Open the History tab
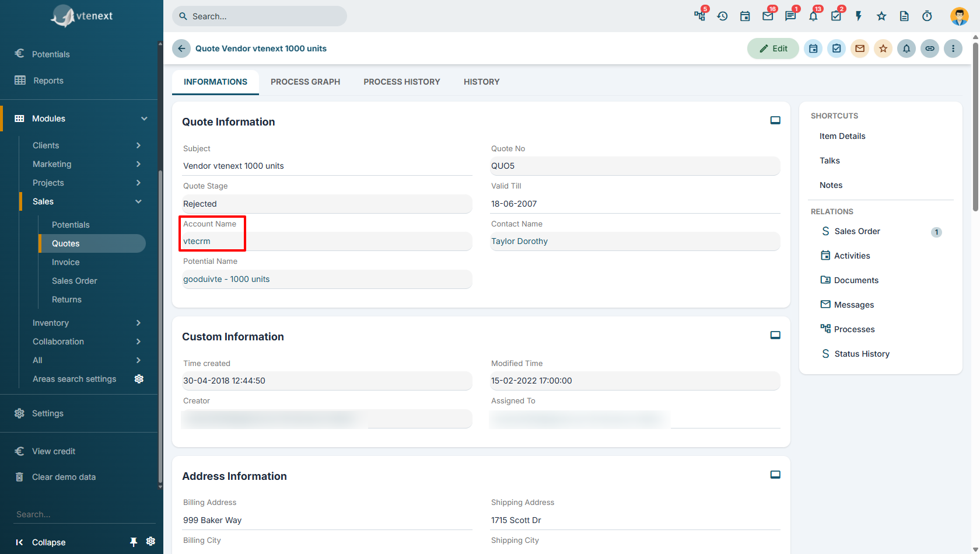The image size is (980, 554). (482, 82)
